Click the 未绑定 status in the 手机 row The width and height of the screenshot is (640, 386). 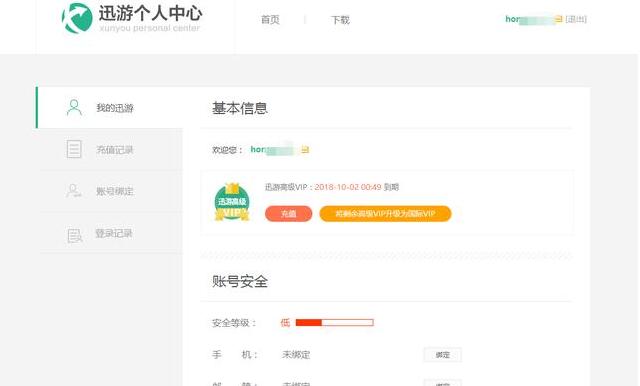(x=296, y=355)
